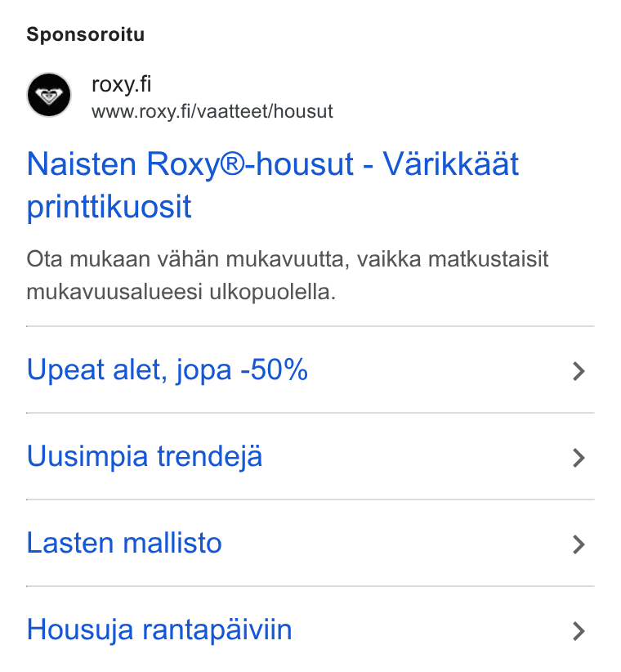621x672 pixels.
Task: Click the -50% text in the sale sitelink
Action: pos(274,369)
